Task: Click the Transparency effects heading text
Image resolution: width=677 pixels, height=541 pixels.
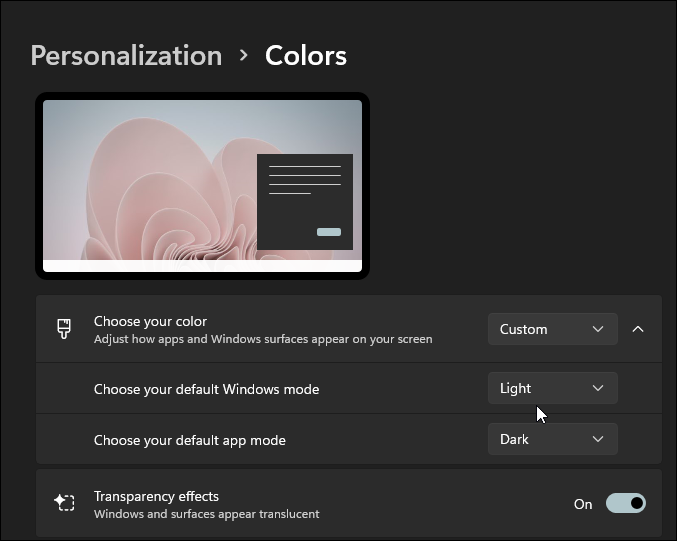Action: click(156, 496)
